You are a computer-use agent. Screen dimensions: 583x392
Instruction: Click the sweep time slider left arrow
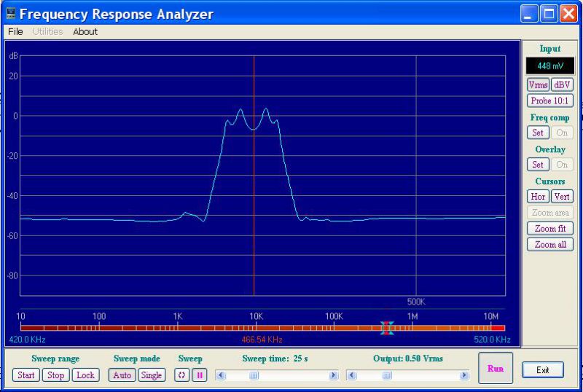click(221, 375)
